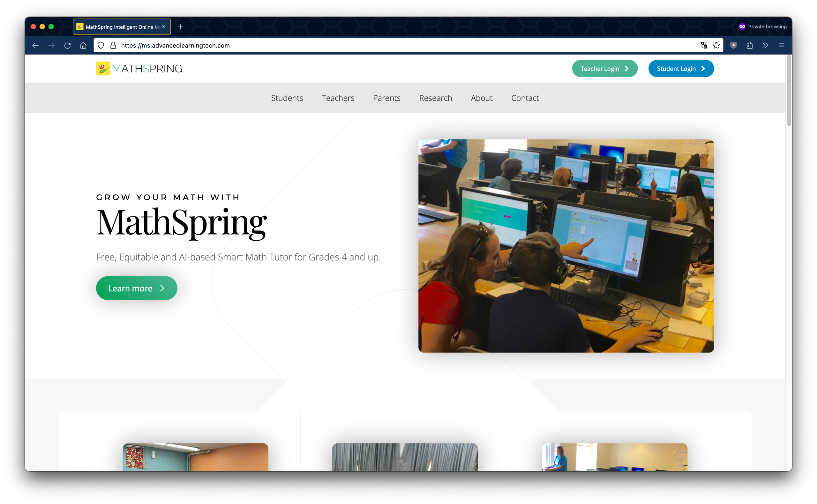Open uBlock Origin shield extension

733,45
